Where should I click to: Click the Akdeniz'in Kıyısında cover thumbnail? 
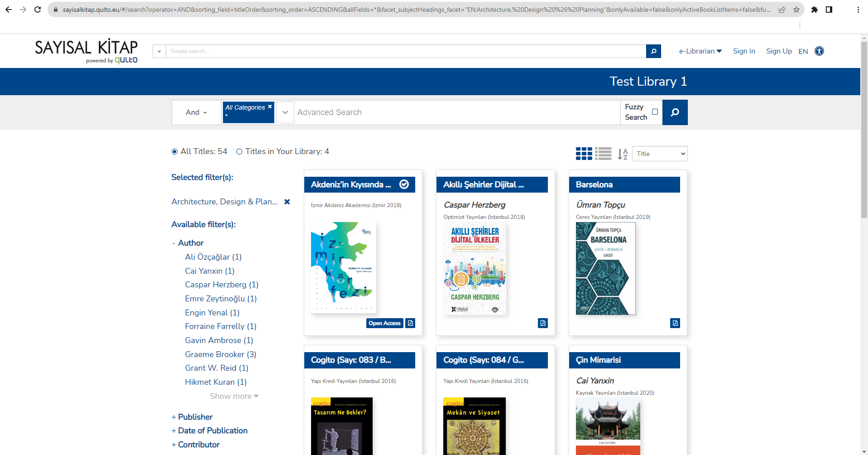click(x=344, y=268)
